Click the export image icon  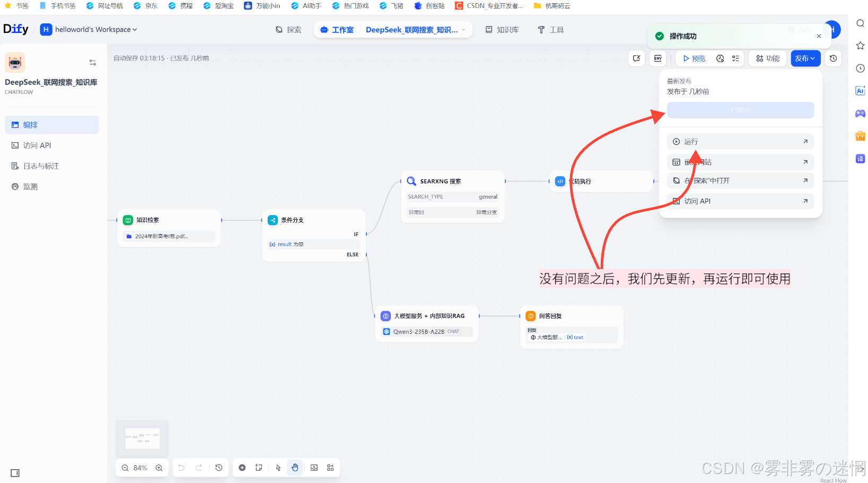(x=314, y=468)
